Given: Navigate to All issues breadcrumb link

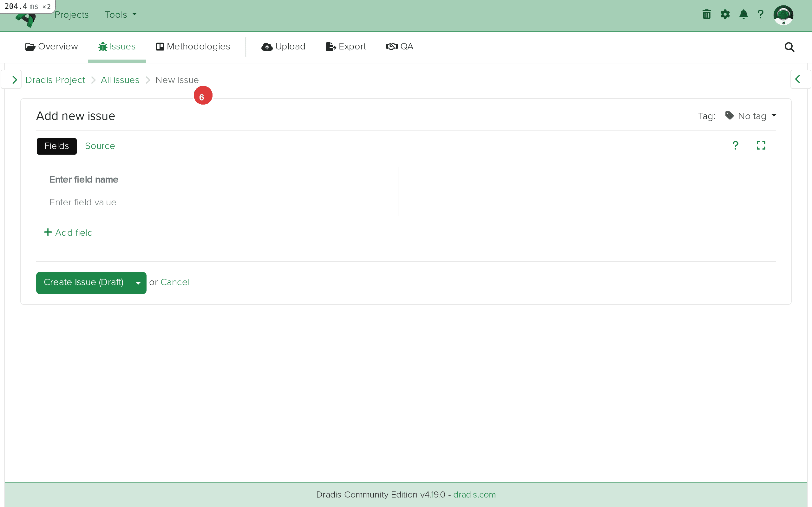Looking at the screenshot, I should tap(120, 80).
